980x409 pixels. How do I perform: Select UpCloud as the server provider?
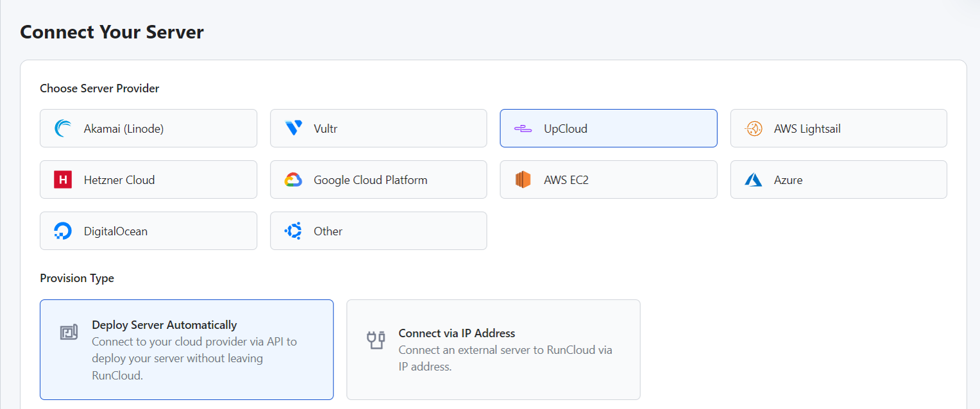pos(608,128)
